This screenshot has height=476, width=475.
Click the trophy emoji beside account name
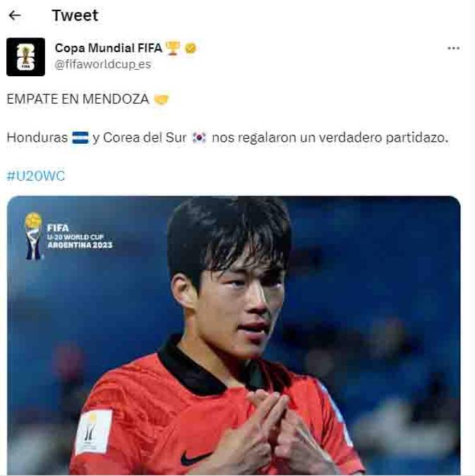(x=173, y=48)
